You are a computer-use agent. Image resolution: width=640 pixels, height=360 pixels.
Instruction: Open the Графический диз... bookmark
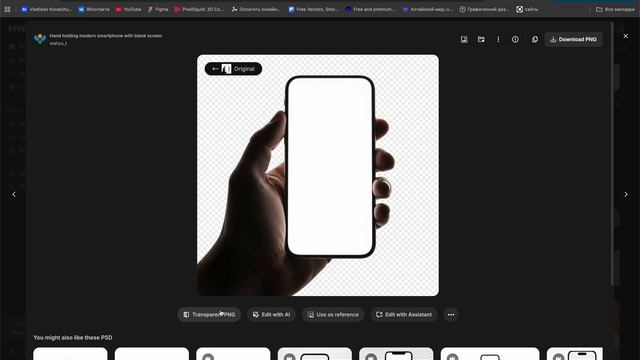484,9
